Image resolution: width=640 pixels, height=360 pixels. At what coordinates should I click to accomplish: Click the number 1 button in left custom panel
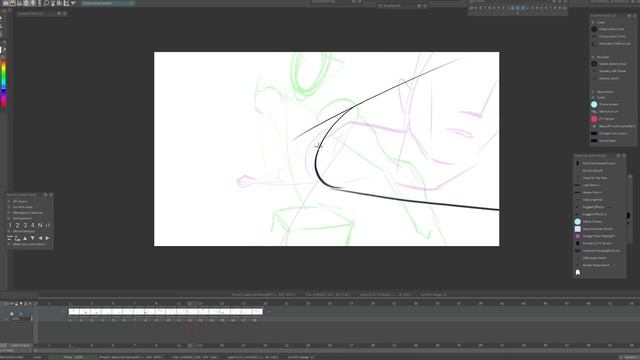(x=10, y=225)
